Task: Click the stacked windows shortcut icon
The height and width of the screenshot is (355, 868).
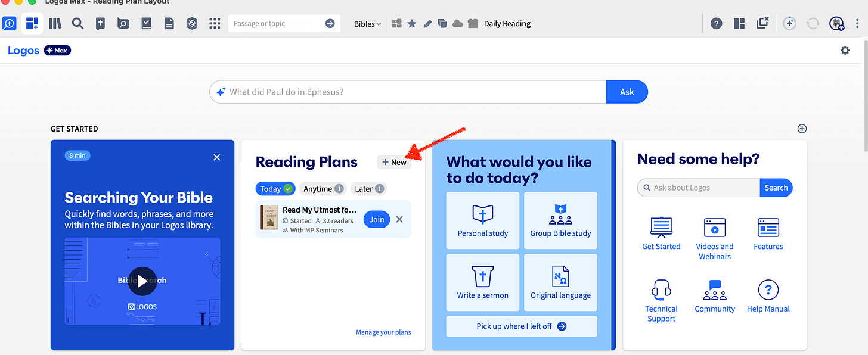Action: (442, 24)
